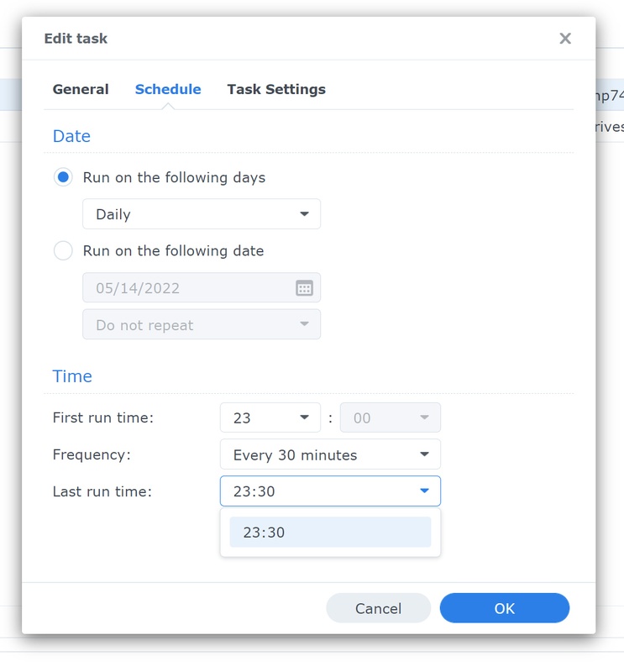The width and height of the screenshot is (624, 672).
Task: Open the calendar date picker icon
Action: [304, 288]
